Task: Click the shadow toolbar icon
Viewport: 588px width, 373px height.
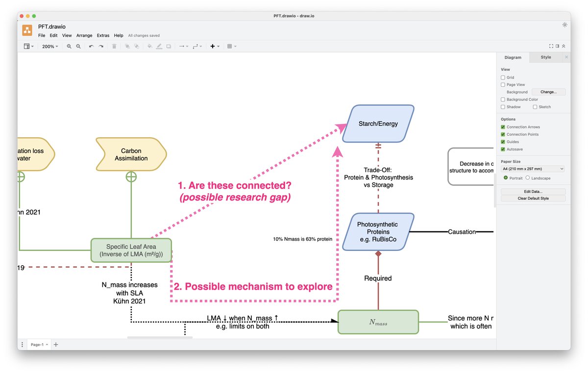Action: (169, 47)
